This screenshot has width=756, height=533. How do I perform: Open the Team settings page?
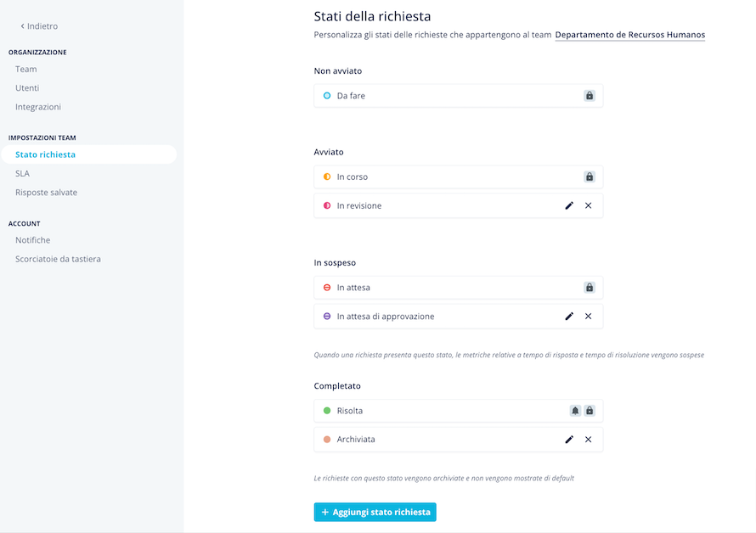coord(26,69)
